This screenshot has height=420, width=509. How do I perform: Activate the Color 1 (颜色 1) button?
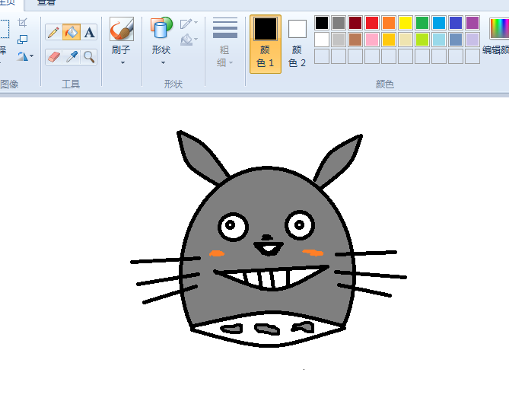click(x=266, y=44)
